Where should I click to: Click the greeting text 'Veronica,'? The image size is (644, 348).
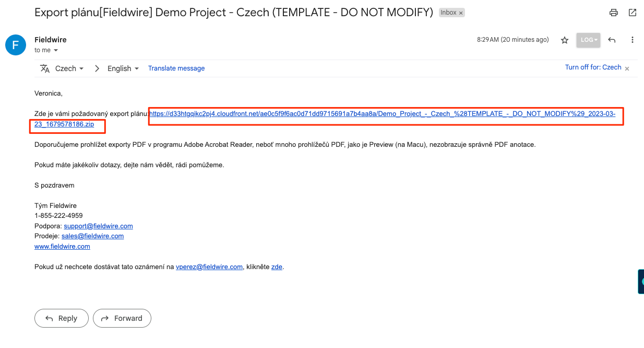click(48, 94)
